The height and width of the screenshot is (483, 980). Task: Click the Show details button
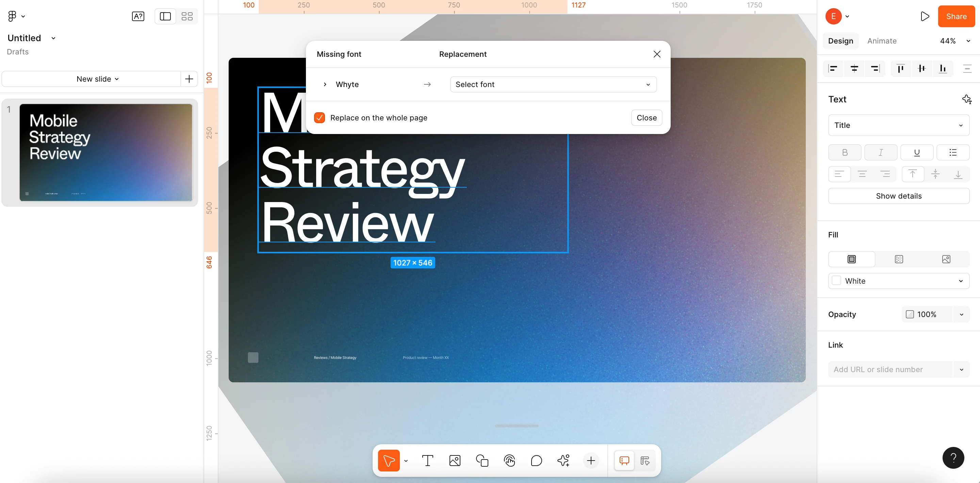tap(898, 196)
